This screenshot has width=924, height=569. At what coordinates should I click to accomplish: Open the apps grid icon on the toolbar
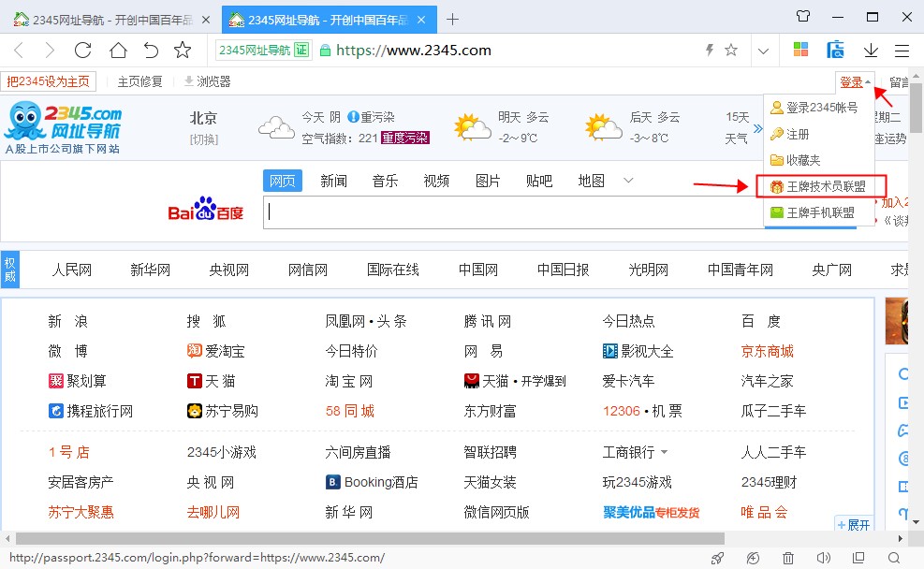(800, 51)
